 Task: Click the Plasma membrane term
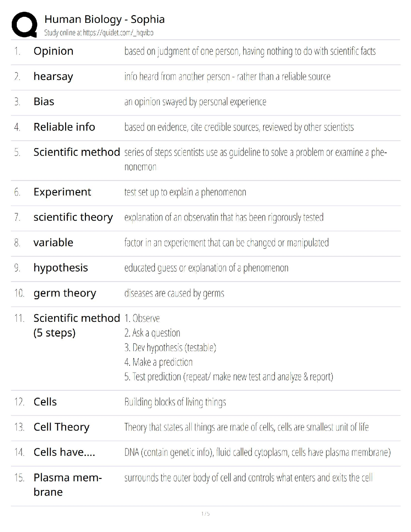coord(67,485)
